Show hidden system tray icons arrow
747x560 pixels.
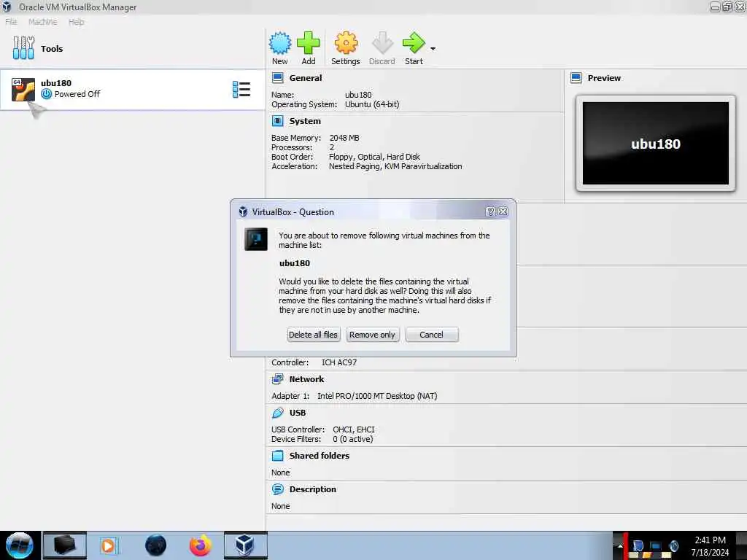pyautogui.click(x=620, y=545)
